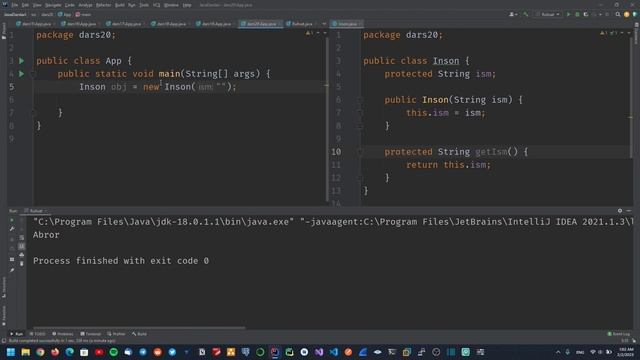
Task: Open the run configuration dropdown
Action: (548, 14)
